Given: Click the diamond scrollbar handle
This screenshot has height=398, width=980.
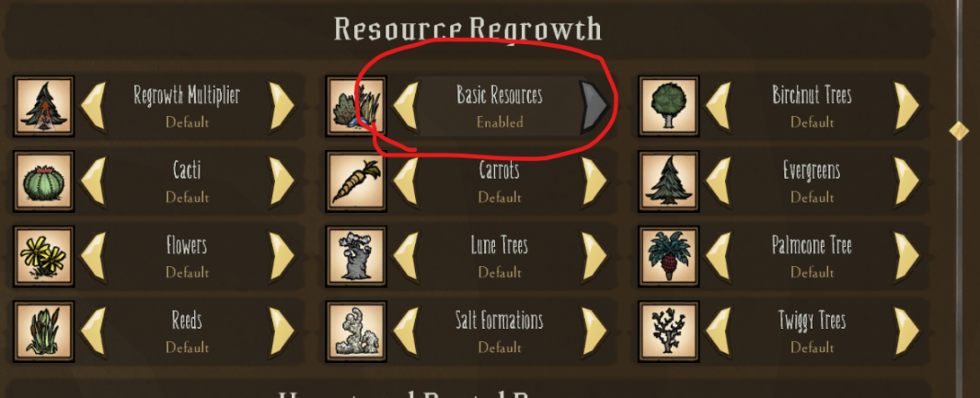Looking at the screenshot, I should (959, 131).
